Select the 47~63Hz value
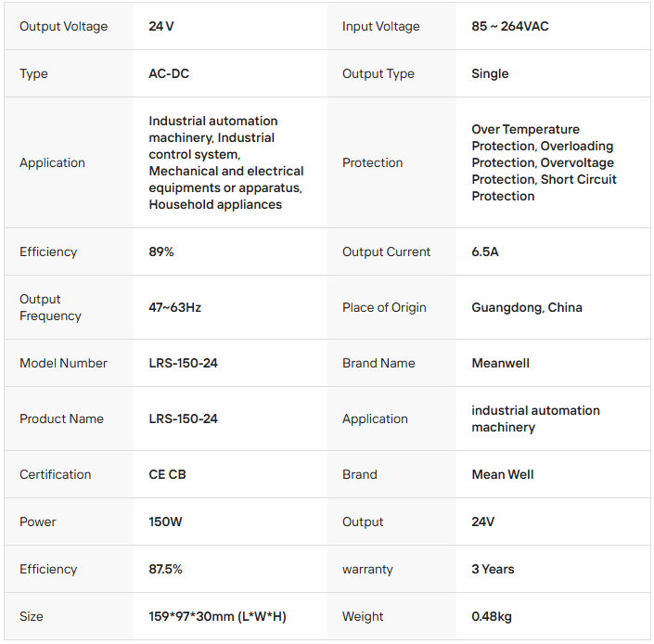Image resolution: width=654 pixels, height=644 pixels. click(175, 307)
